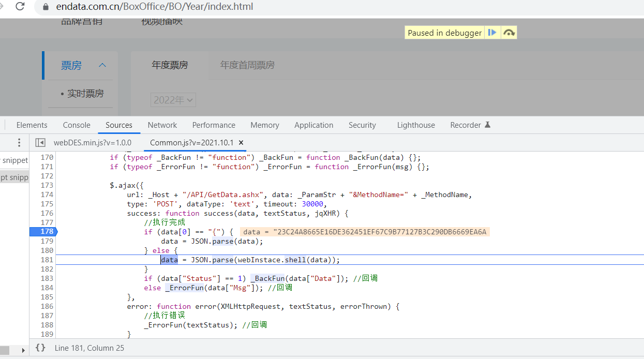Open the Network panel tab

[162, 125]
